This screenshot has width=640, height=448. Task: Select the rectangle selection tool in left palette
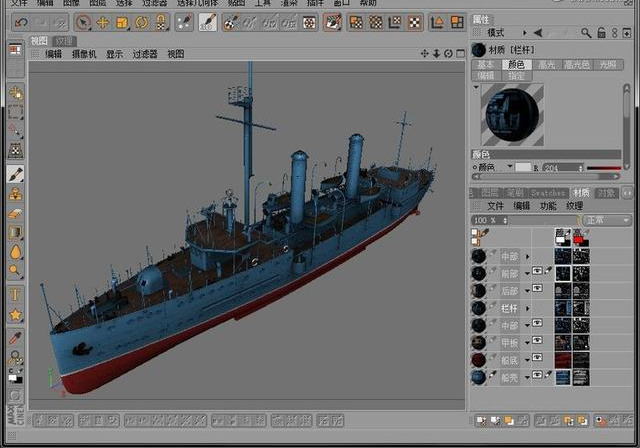click(x=16, y=111)
